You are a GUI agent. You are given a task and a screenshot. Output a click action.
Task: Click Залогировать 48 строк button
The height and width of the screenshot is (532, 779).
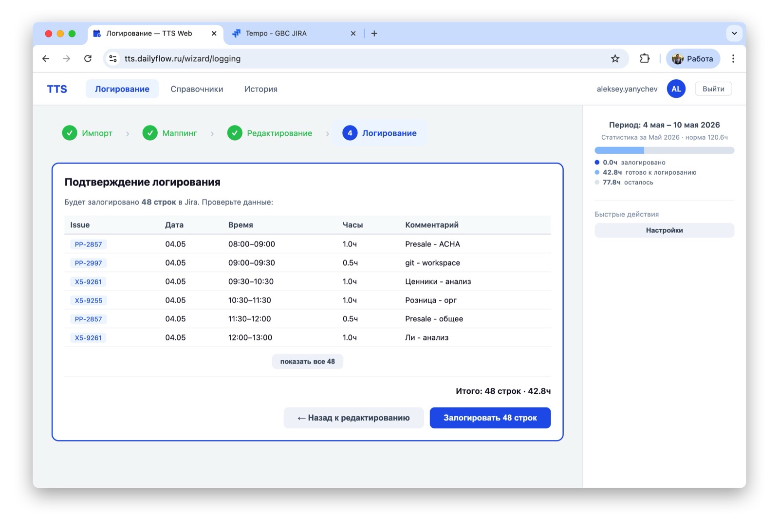click(x=490, y=418)
